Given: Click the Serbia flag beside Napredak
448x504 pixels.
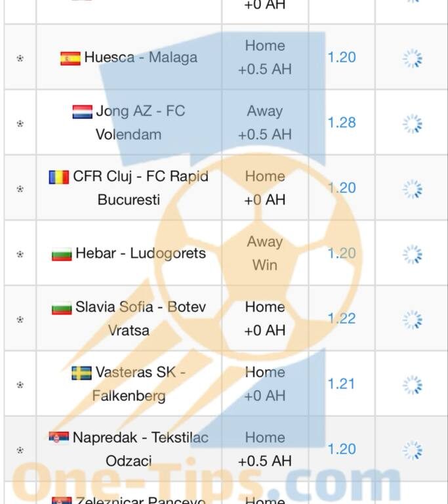Looking at the screenshot, I should point(59,437).
